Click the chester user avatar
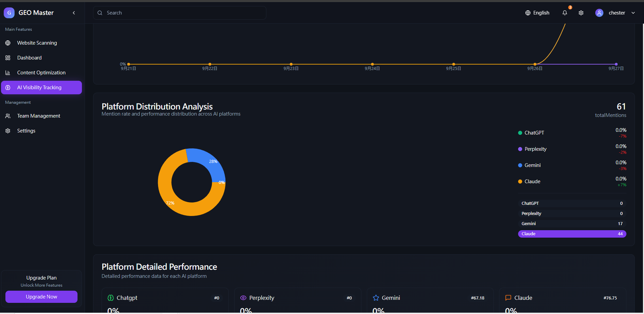Viewport: 644px width, 314px height. coord(599,13)
